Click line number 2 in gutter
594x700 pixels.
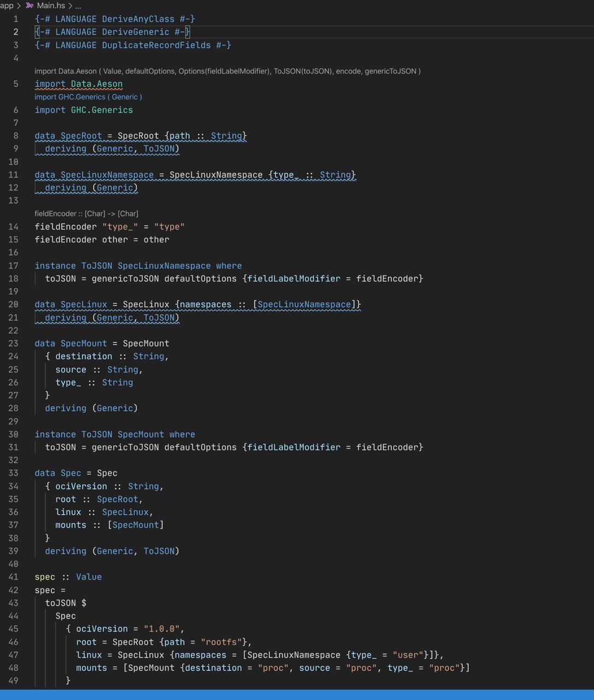point(16,32)
